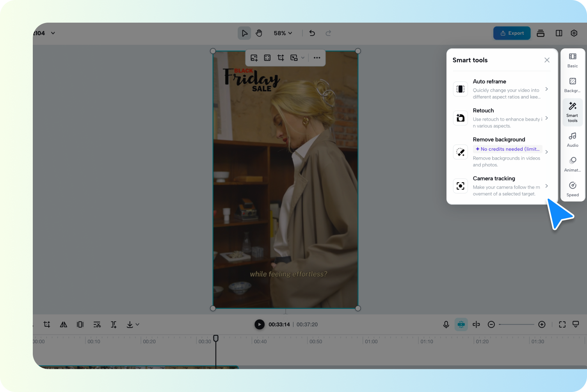Toggle the timeline snapping button
Screen dimensions: 587x392
pos(461,324)
